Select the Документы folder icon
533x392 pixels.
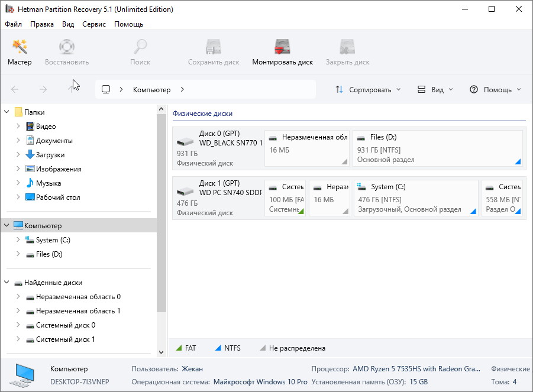click(x=30, y=141)
